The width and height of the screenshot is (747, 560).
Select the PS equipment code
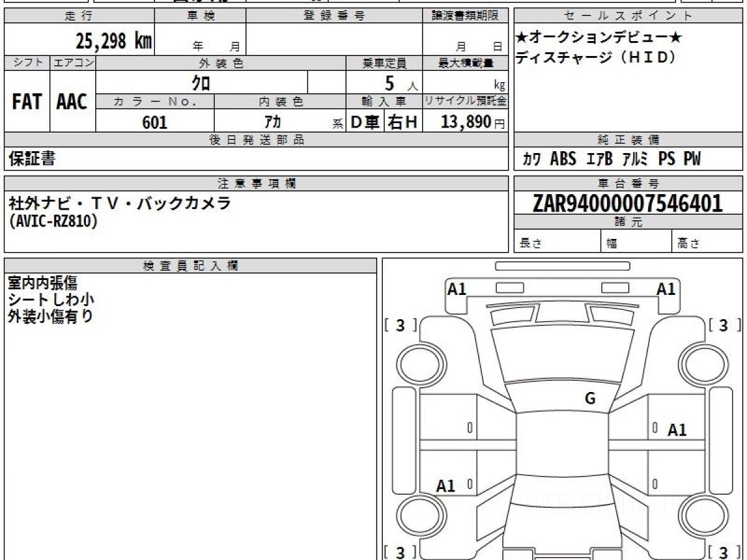point(667,159)
